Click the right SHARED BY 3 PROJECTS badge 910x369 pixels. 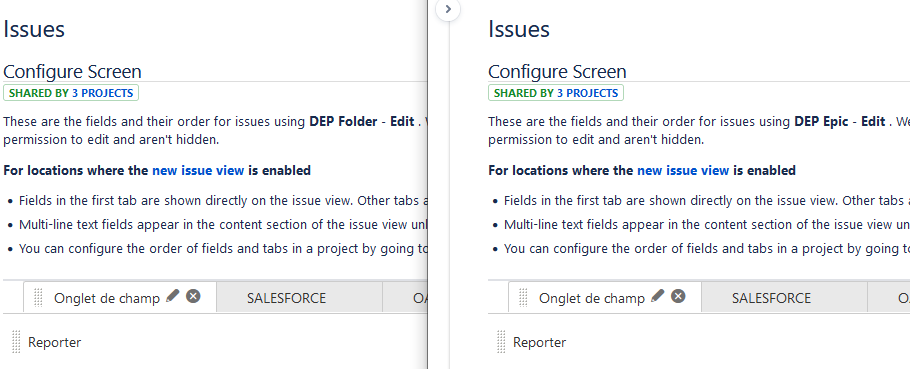[556, 93]
